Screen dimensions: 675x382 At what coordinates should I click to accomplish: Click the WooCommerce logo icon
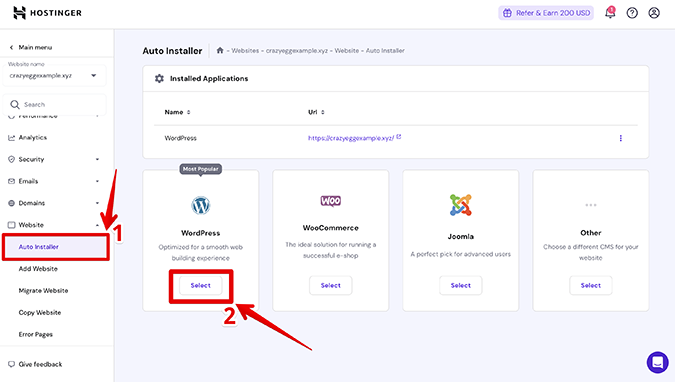click(331, 201)
